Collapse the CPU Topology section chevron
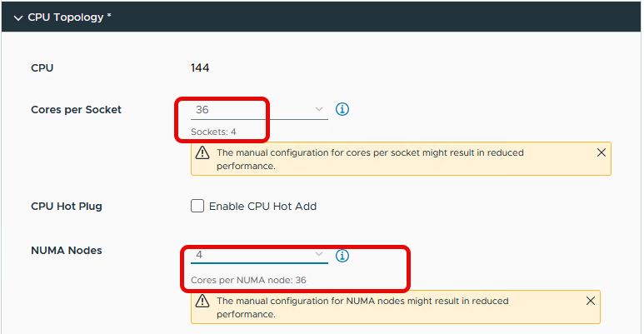Screen dimensions: 644x334 click(x=17, y=17)
